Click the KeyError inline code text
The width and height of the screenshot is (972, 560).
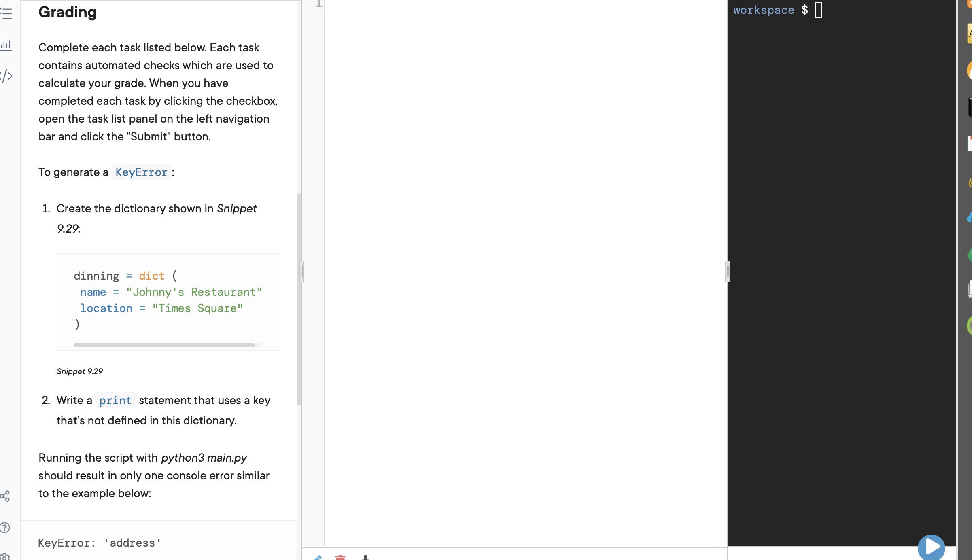tap(141, 172)
